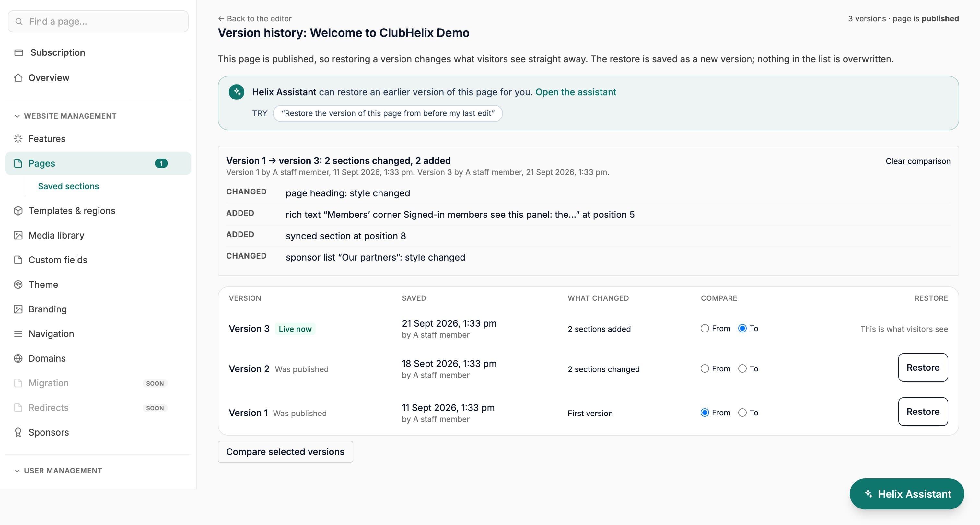Click the Clear comparison link
This screenshot has height=525, width=980.
pyautogui.click(x=917, y=161)
